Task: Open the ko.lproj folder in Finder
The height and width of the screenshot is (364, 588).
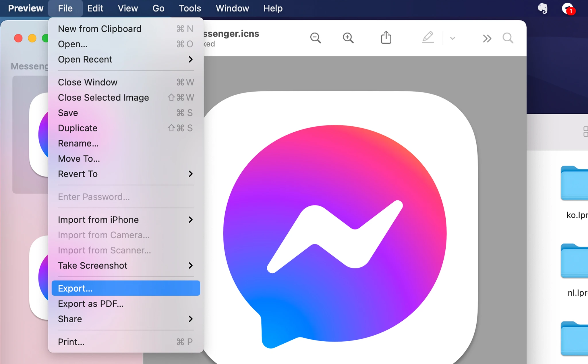Action: (x=574, y=184)
